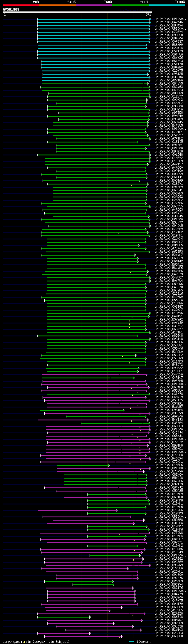Open hit UniRef100_Q94G04
This screenshot has height=644, width=188.
coord(169,38)
